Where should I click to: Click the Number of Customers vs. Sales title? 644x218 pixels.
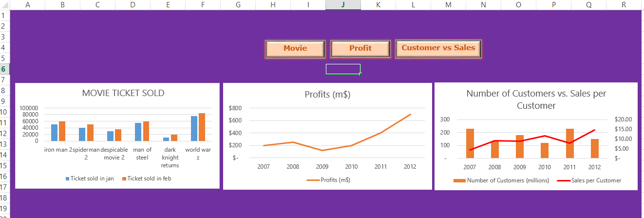tap(536, 99)
